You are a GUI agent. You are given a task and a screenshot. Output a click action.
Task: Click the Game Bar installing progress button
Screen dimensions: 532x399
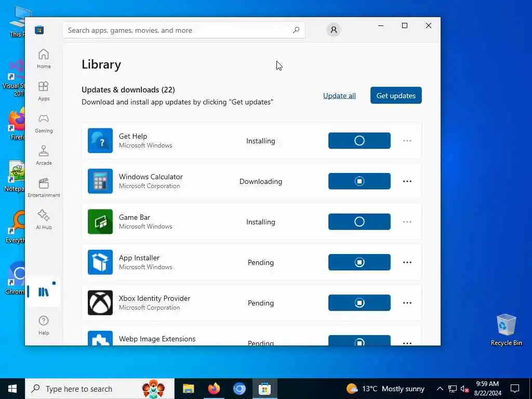click(x=360, y=221)
